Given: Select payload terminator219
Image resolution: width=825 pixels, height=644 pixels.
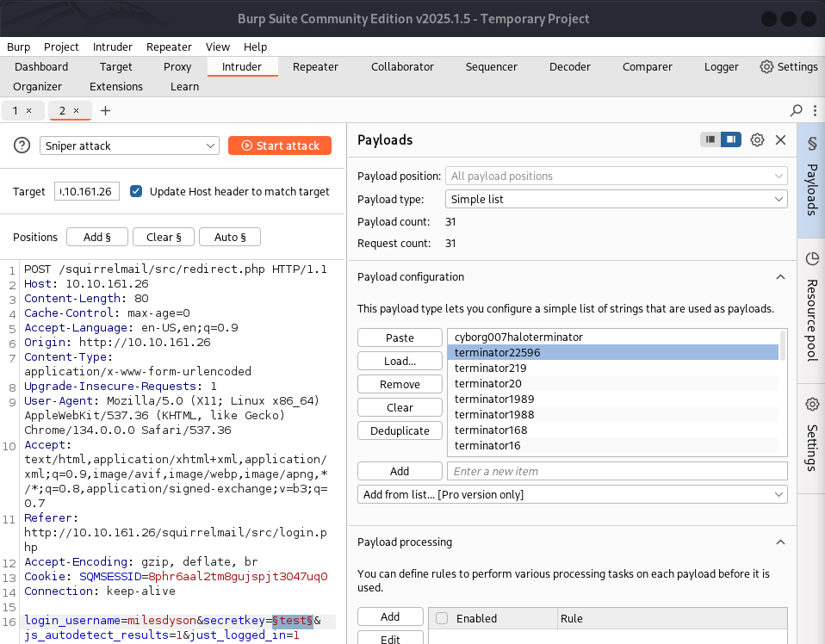Looking at the screenshot, I should pyautogui.click(x=612, y=368).
